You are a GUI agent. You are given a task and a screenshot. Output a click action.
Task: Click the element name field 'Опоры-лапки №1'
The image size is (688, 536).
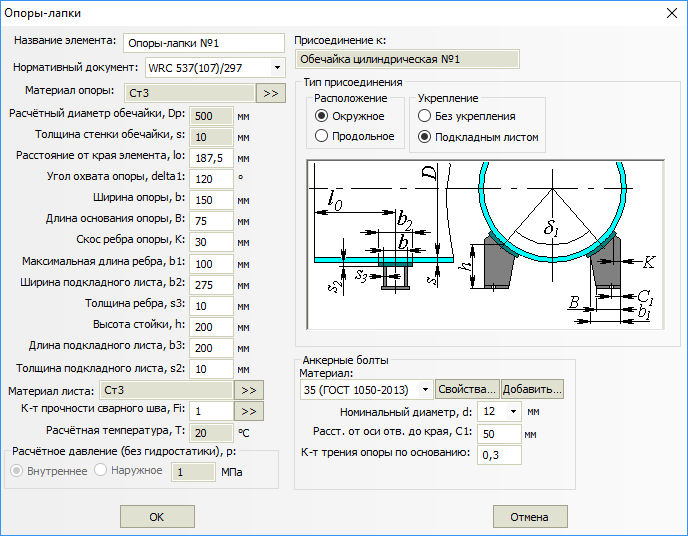pos(204,43)
